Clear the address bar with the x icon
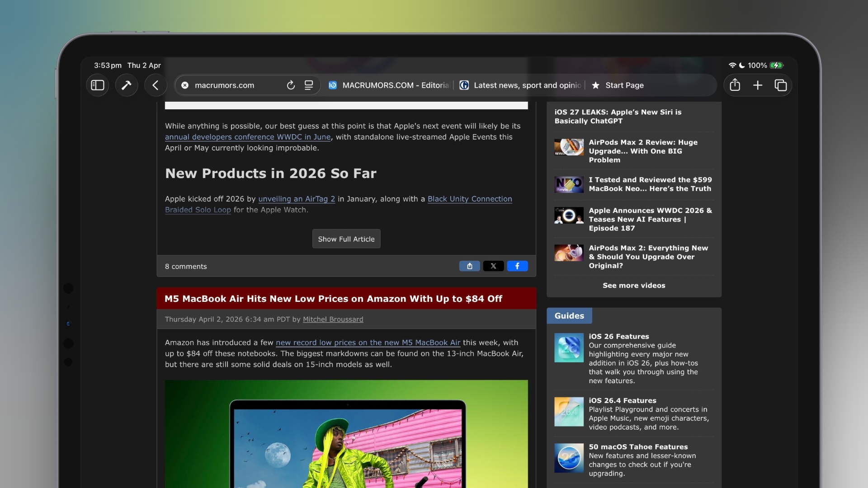This screenshot has height=488, width=868. (185, 85)
